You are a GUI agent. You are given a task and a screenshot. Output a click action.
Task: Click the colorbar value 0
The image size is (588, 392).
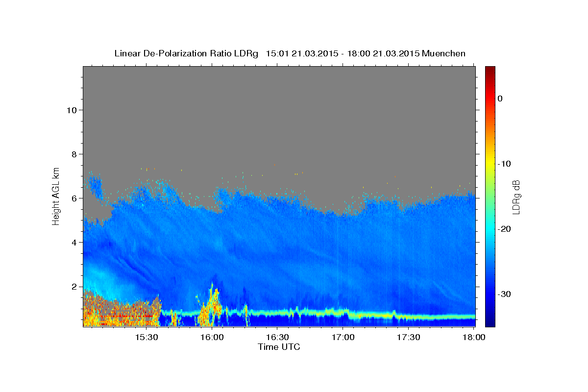pos(500,98)
